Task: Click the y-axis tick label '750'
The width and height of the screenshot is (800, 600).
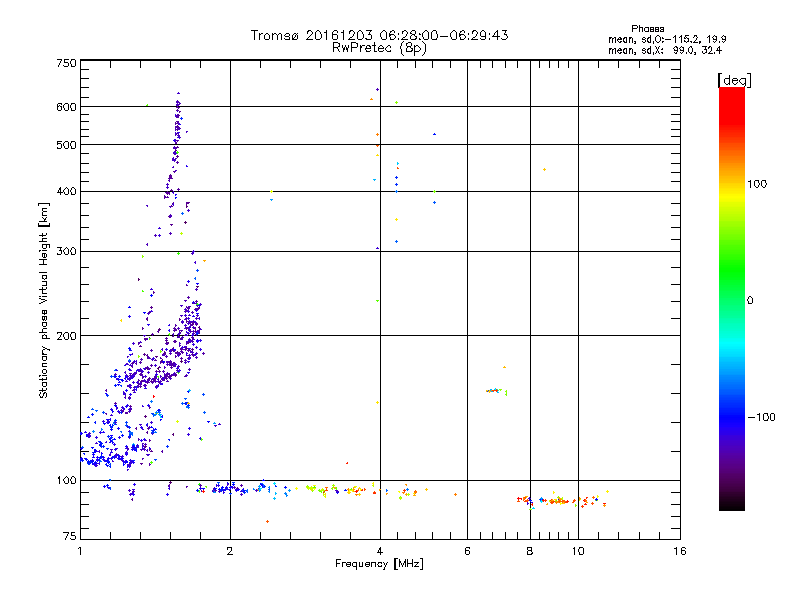Action: point(66,63)
